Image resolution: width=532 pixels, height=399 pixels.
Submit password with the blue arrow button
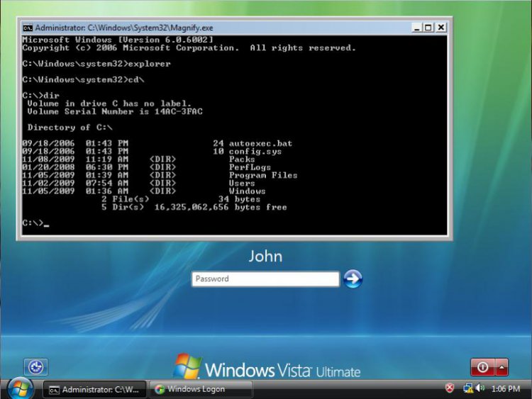353,279
